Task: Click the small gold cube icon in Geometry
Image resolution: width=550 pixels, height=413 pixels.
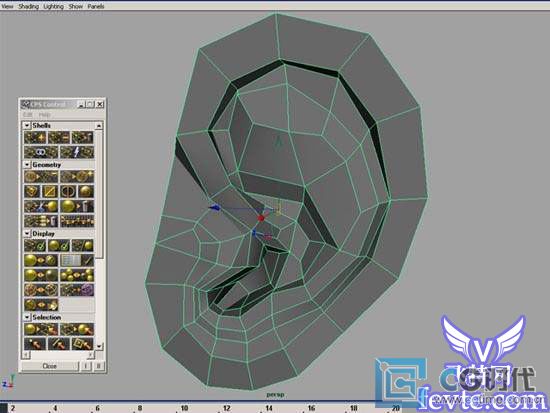Action: pyautogui.click(x=32, y=191)
